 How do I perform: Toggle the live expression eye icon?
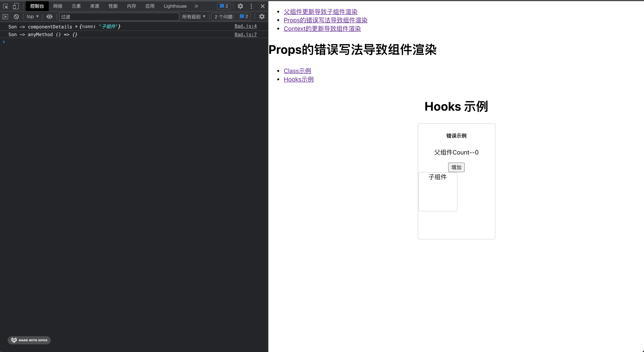click(50, 17)
